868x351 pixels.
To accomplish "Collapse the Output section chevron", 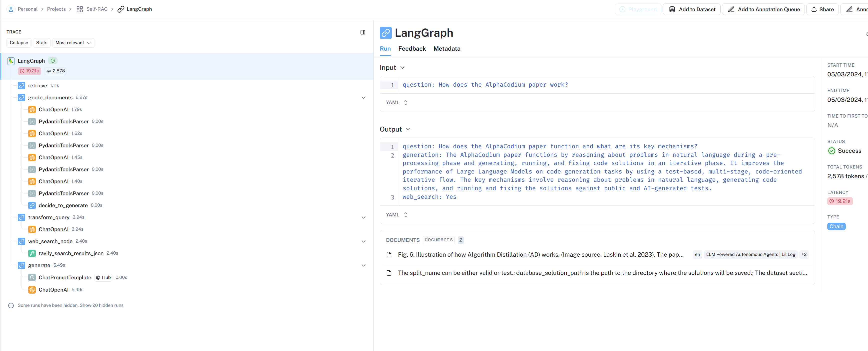I will 408,130.
